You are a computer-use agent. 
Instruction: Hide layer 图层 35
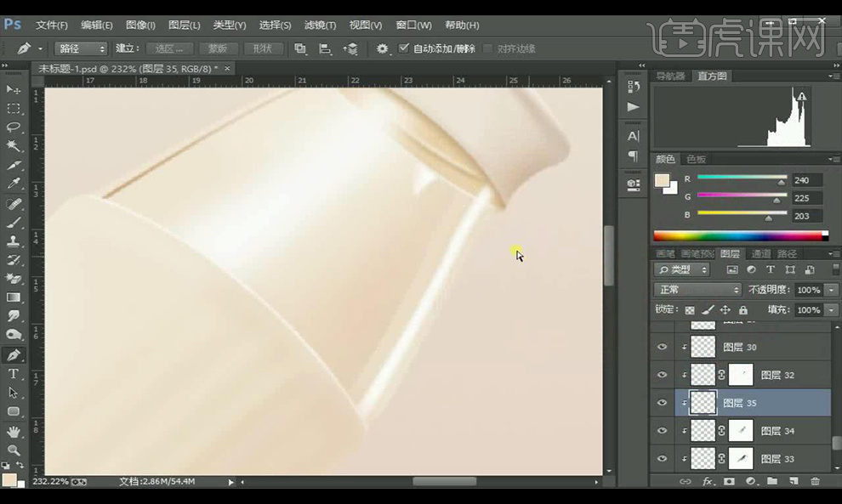point(663,403)
